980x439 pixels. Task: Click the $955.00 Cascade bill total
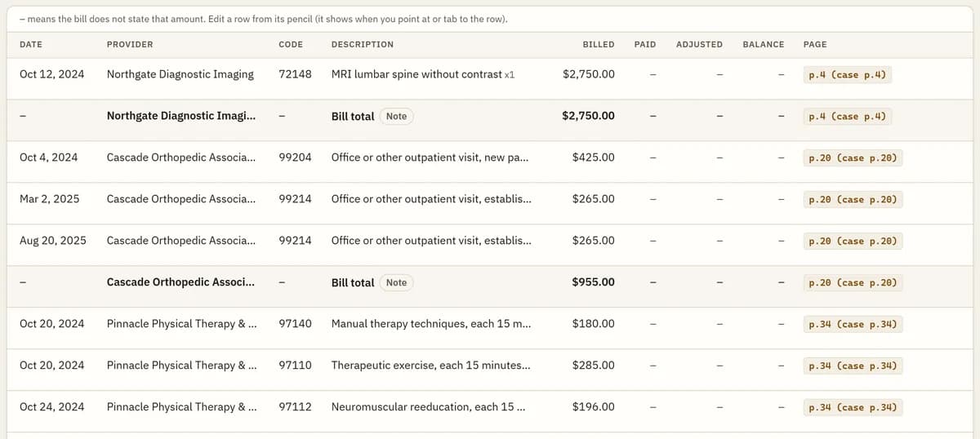[x=594, y=282]
